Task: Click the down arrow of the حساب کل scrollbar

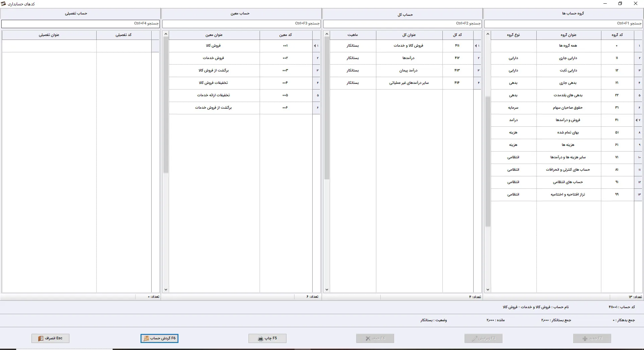Action: (x=327, y=290)
